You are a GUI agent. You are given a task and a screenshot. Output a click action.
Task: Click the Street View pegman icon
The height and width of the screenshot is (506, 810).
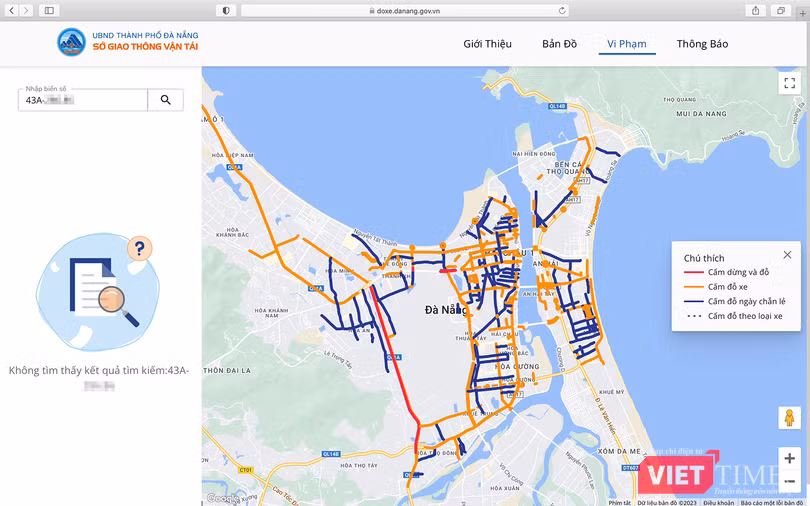789,418
